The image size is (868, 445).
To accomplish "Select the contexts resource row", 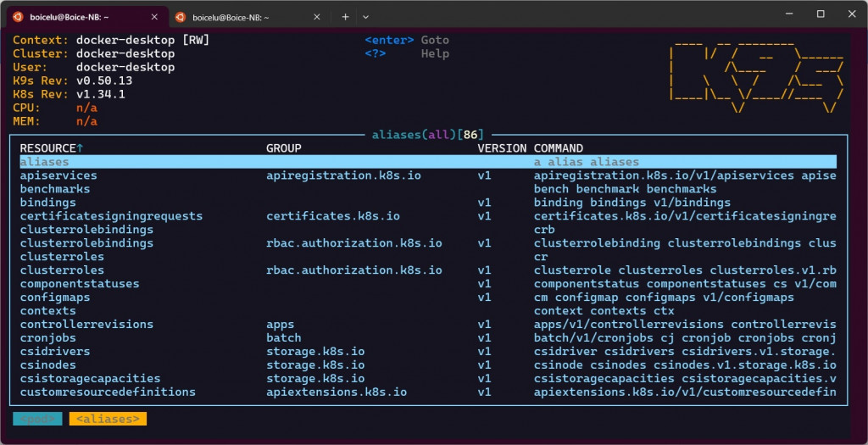I will click(428, 311).
